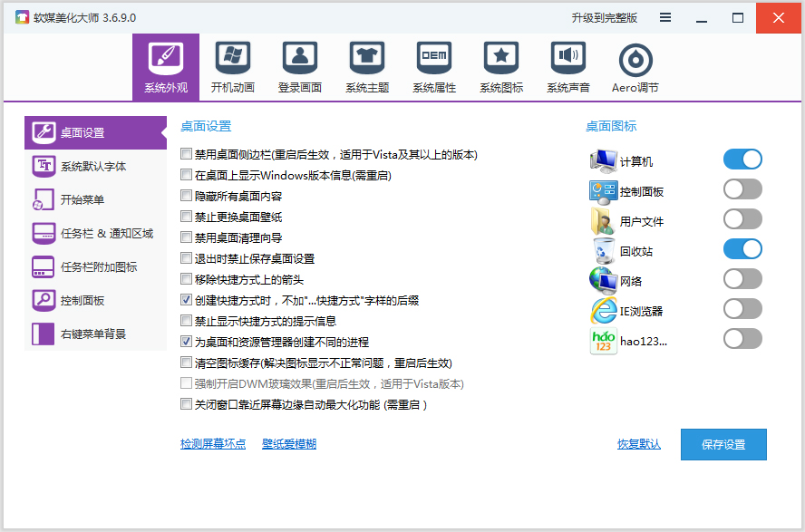Click the 回收站 recycle bin icon
Screen dimensions: 805x532
pos(604,251)
